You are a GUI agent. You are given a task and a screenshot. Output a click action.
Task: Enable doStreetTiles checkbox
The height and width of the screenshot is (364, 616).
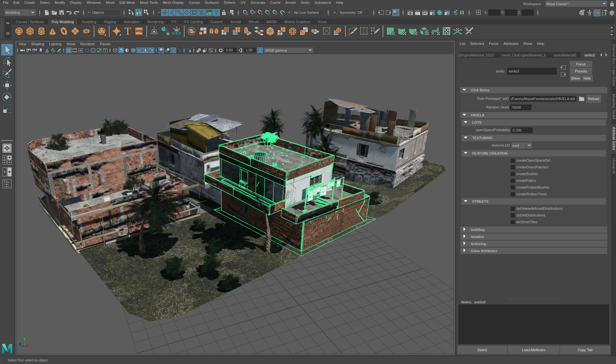(513, 222)
